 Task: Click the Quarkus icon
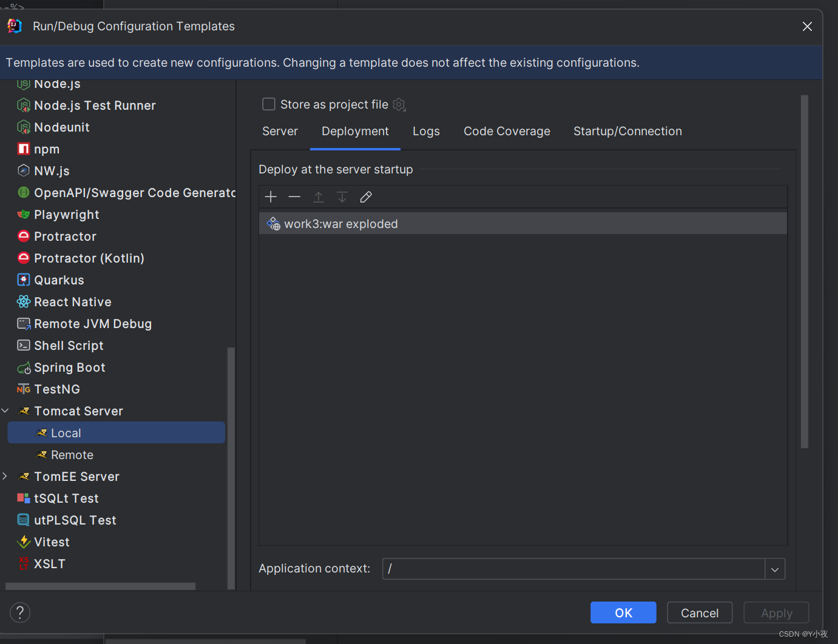pyautogui.click(x=24, y=280)
